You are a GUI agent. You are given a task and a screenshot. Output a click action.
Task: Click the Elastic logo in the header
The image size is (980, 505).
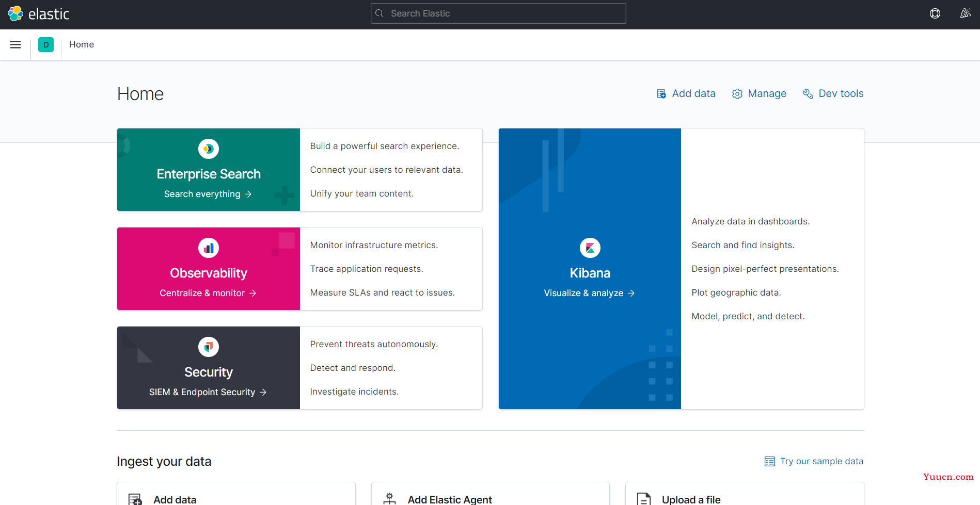pyautogui.click(x=39, y=14)
